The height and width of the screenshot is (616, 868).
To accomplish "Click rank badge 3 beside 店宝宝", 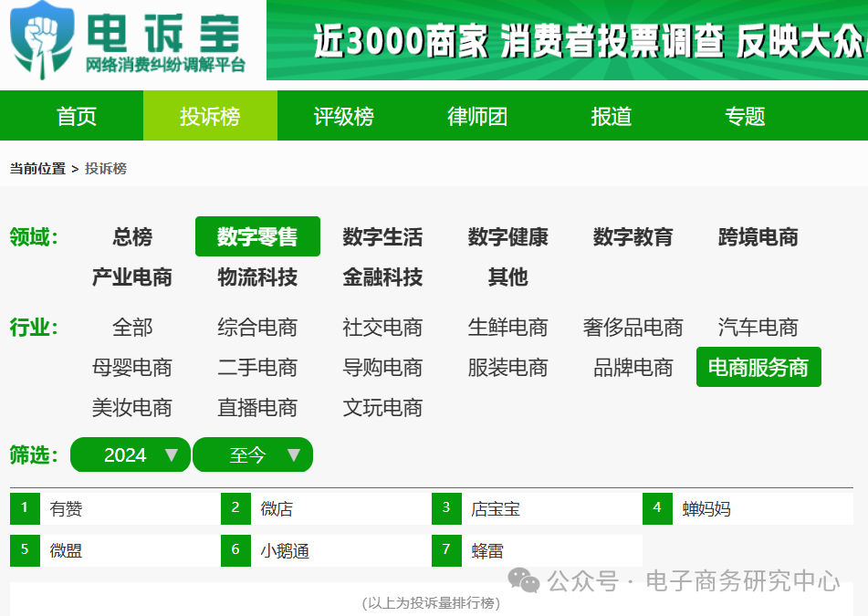I will pos(446,508).
